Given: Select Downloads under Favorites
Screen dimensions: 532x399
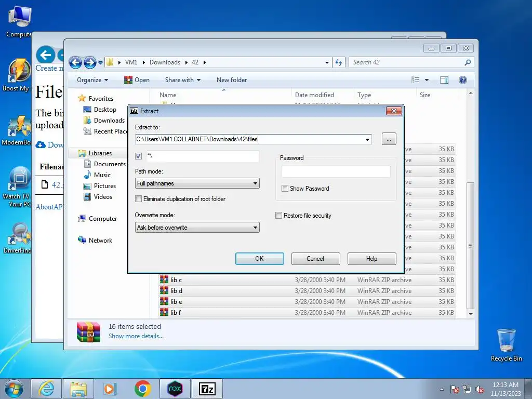Looking at the screenshot, I should (104, 121).
